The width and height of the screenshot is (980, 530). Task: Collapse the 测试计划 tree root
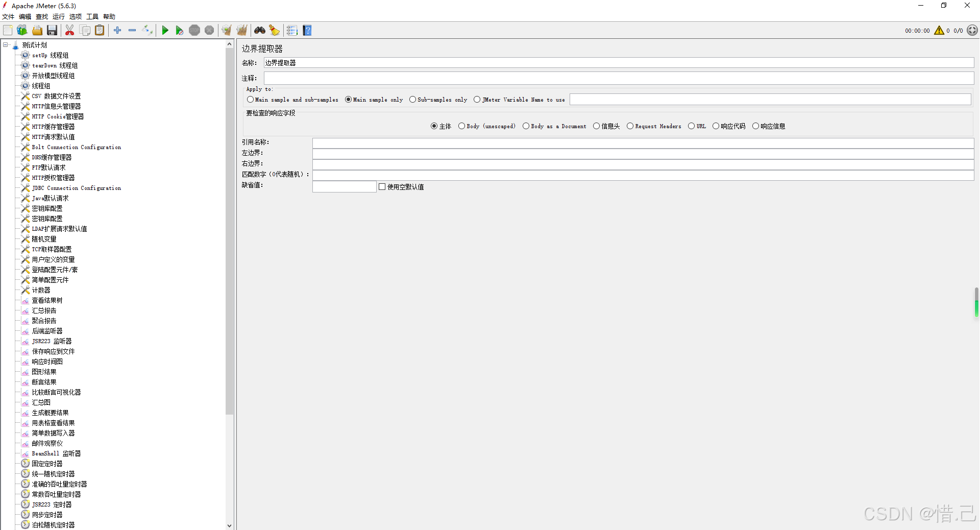click(6, 45)
